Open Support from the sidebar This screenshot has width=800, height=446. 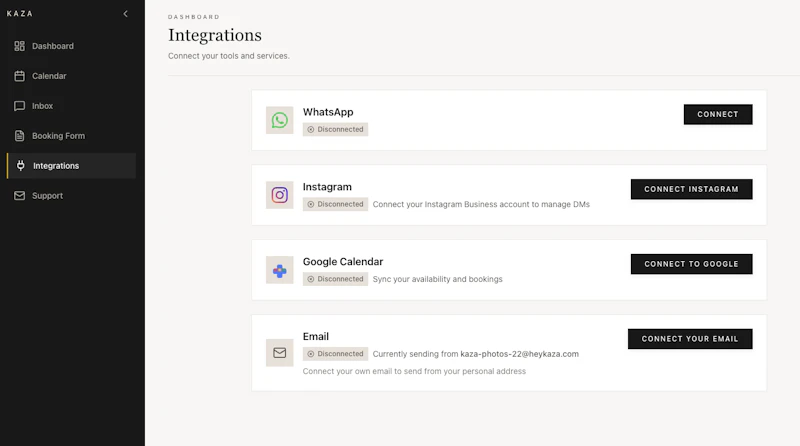pos(71,195)
